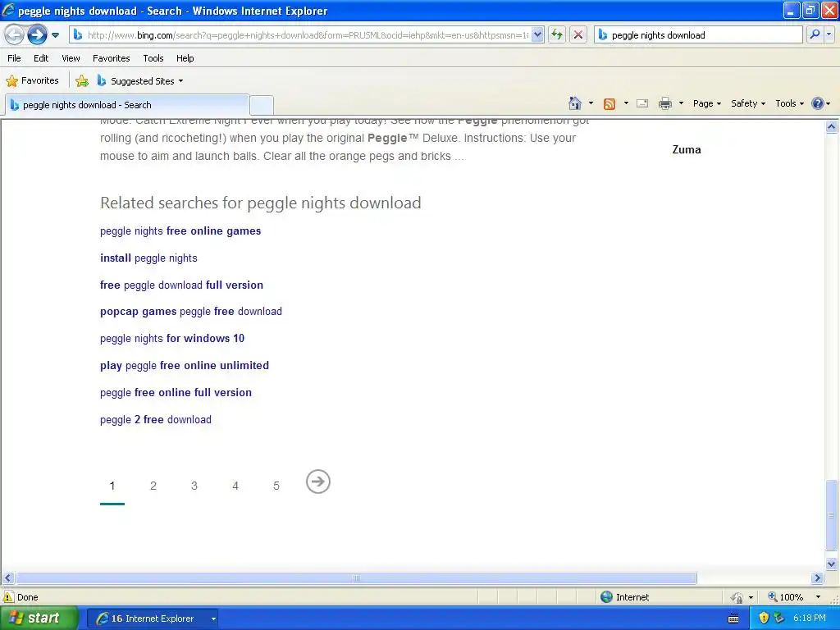
Task: Open the File menu
Action: click(x=15, y=58)
